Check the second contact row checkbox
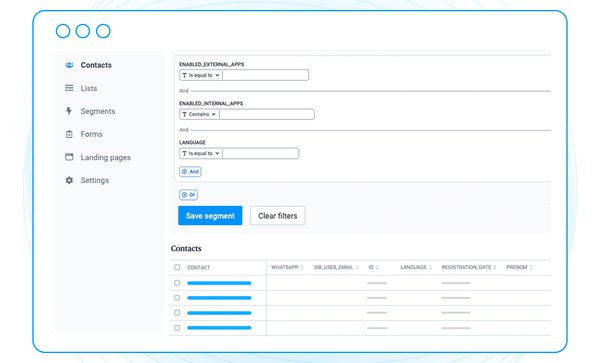Viewport: 600px width, 363px height. coord(177,298)
